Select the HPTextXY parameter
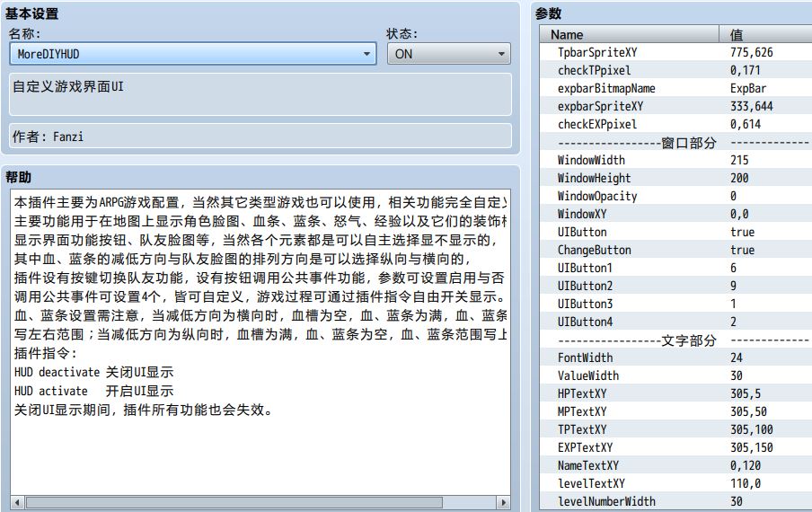The image size is (812, 512). point(582,393)
